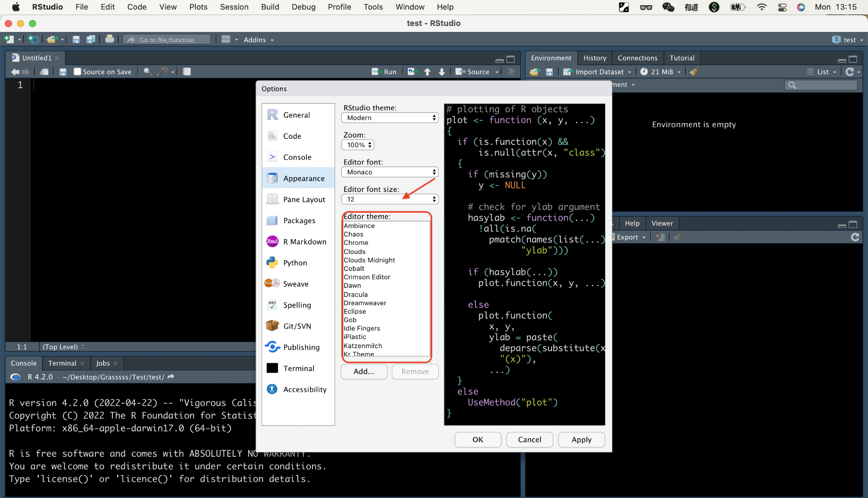Click Apply in the Options dialog
The height and width of the screenshot is (498, 868).
pyautogui.click(x=581, y=439)
